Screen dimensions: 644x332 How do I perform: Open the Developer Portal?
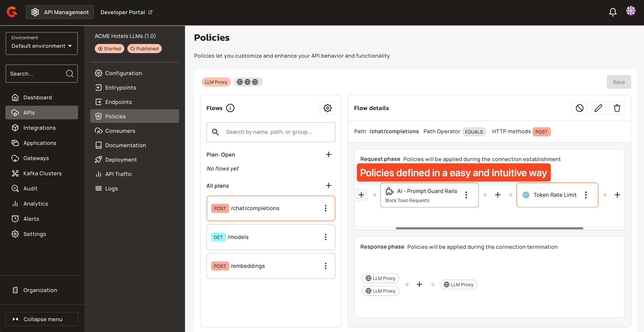[126, 12]
